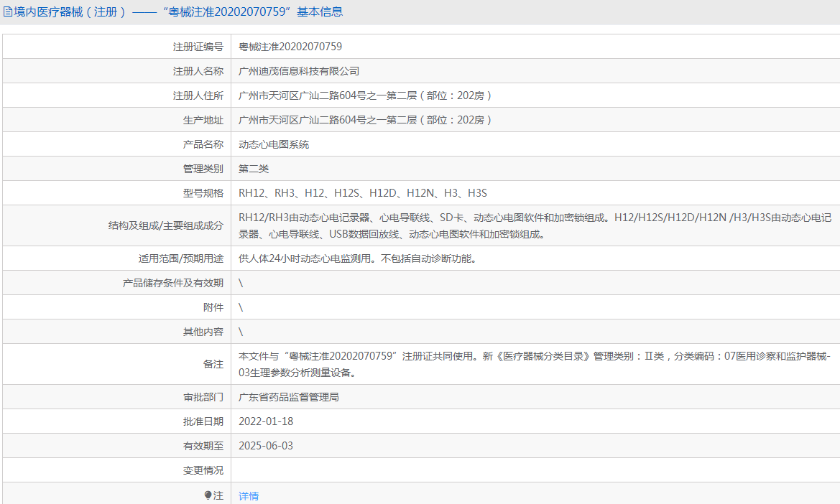Image resolution: width=840 pixels, height=504 pixels.
Task: Click the document icon before the page title
Action: (9, 11)
